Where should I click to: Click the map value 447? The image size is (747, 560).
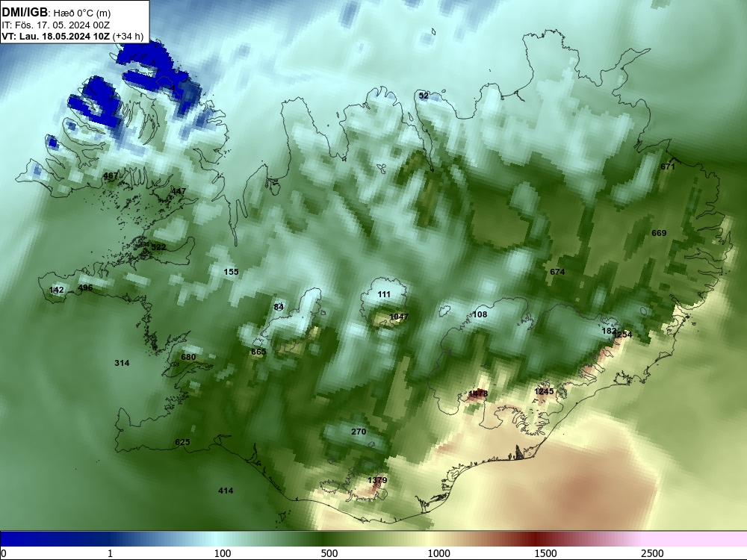(179, 191)
